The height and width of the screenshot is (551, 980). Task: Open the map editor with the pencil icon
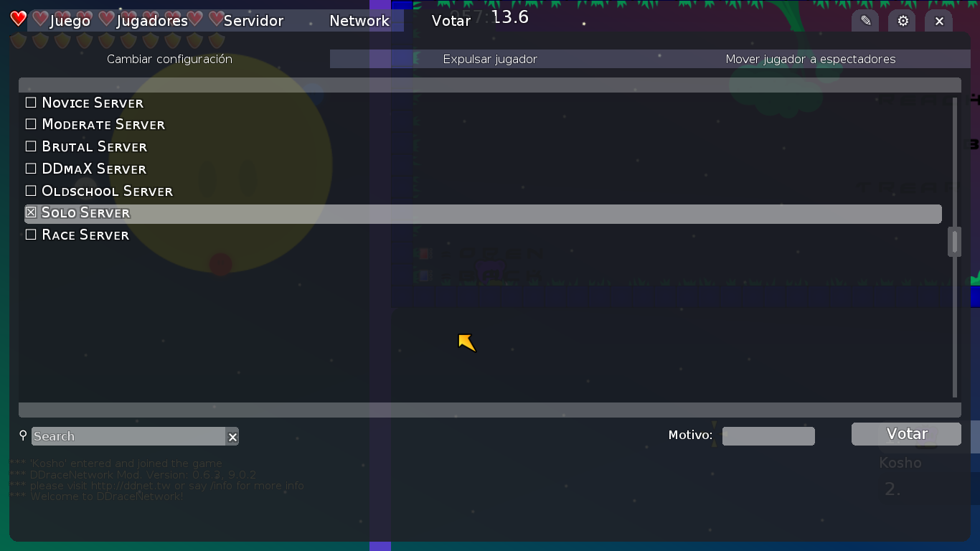click(864, 21)
